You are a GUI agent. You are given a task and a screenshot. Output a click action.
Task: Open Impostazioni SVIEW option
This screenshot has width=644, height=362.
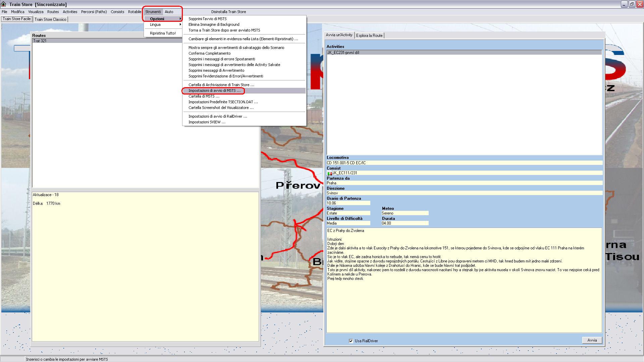tap(244, 122)
